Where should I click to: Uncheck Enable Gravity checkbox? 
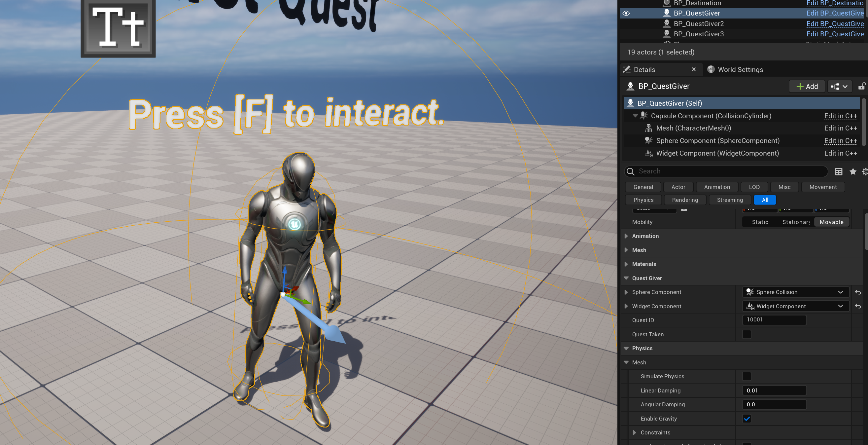coord(747,418)
